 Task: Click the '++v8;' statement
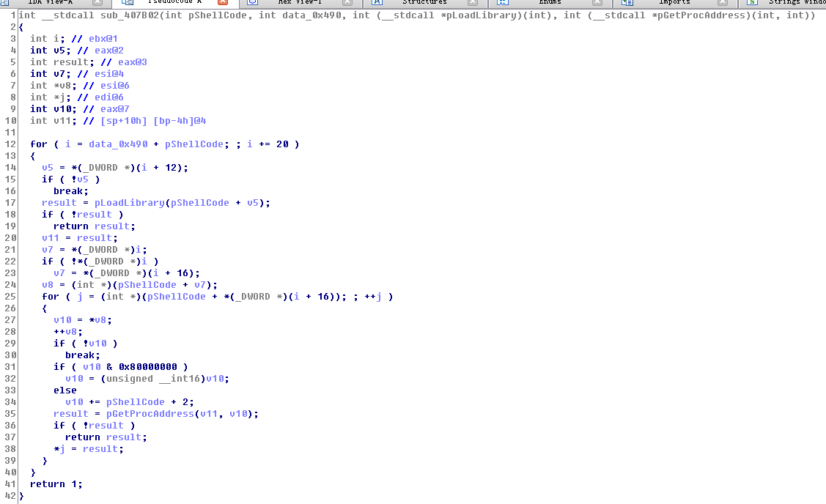(x=68, y=332)
